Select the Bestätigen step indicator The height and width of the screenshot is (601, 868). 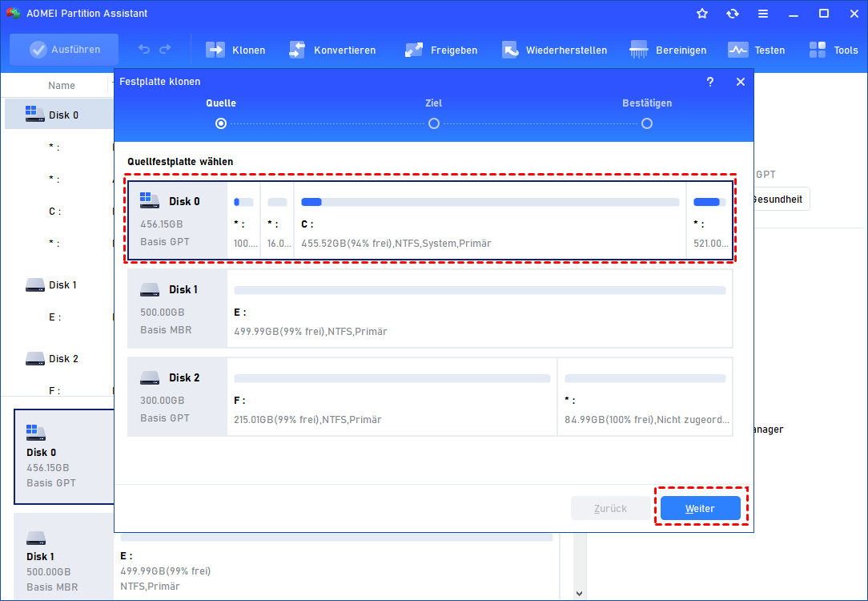pyautogui.click(x=646, y=123)
